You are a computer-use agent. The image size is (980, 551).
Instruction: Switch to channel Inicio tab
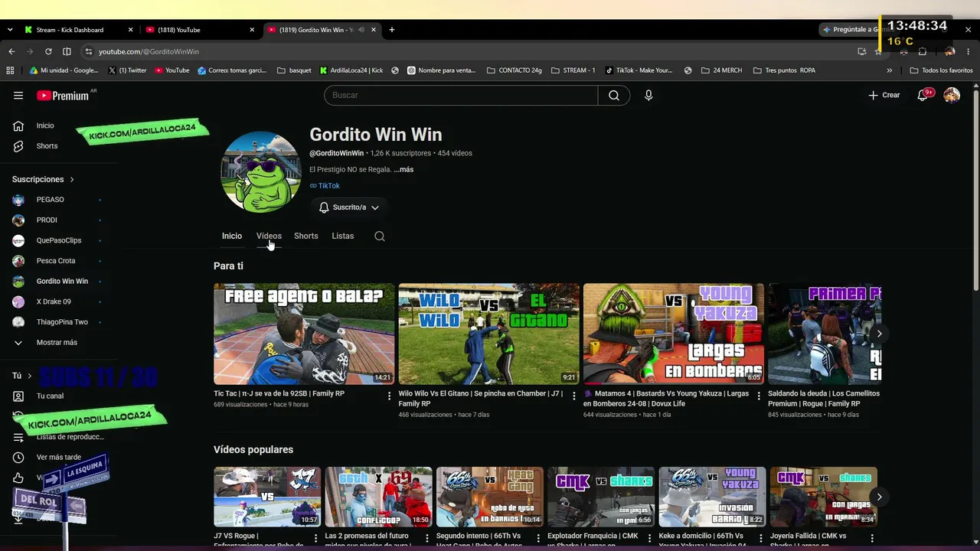coord(232,236)
